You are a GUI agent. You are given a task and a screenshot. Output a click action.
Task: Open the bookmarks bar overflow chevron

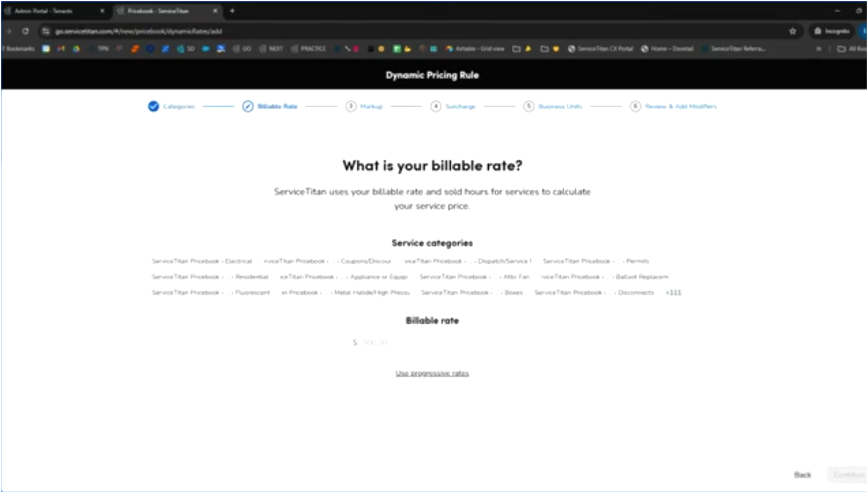pyautogui.click(x=818, y=48)
